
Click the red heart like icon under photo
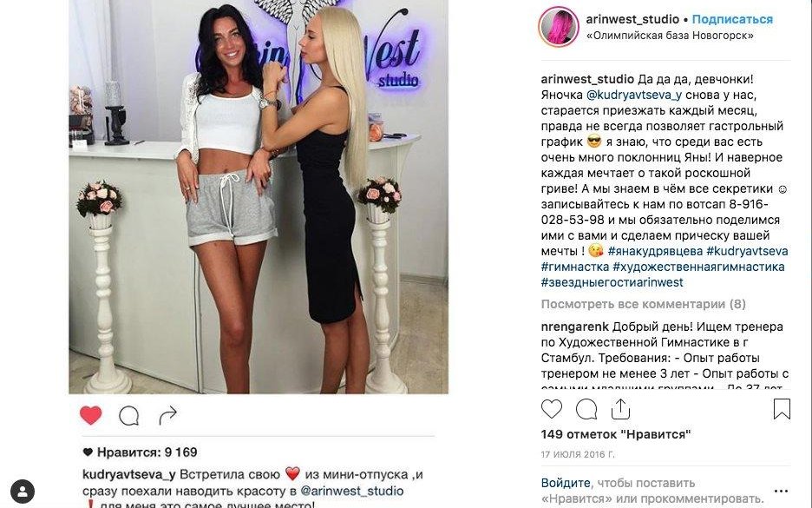(90, 415)
